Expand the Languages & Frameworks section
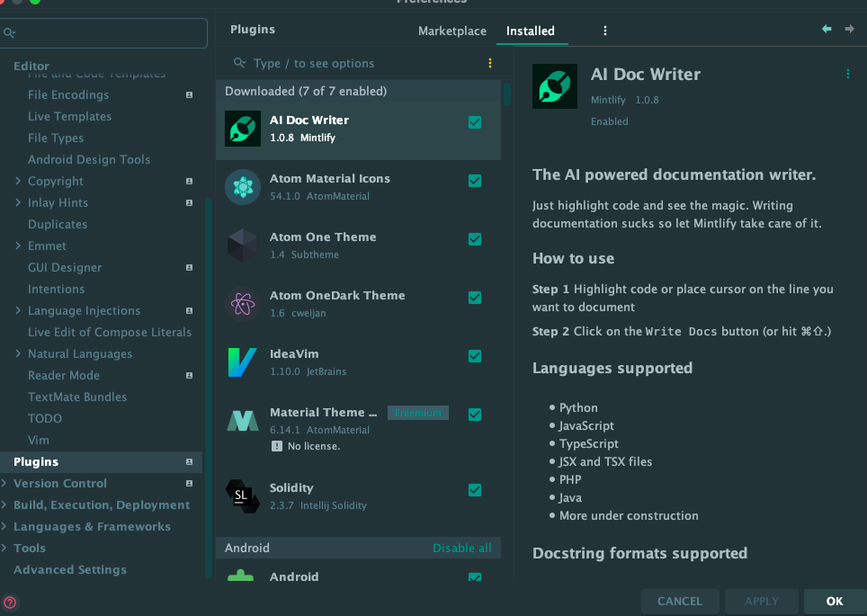This screenshot has width=867, height=616. [x=5, y=527]
